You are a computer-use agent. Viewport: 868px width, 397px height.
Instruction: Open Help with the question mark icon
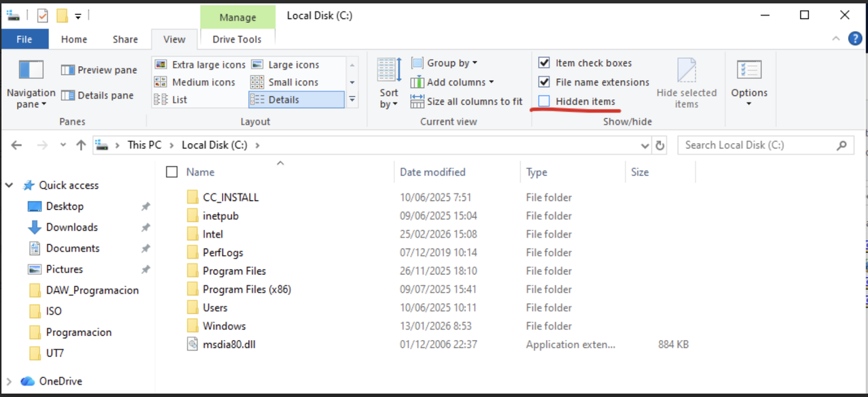click(855, 39)
